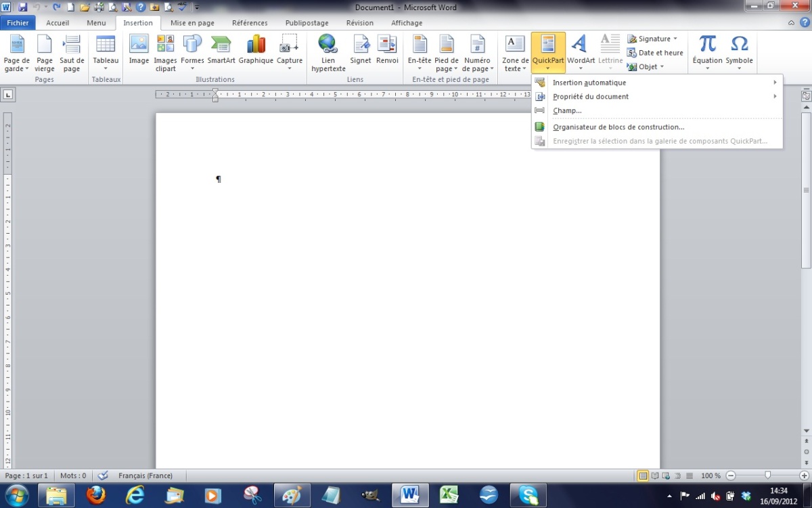This screenshot has width=812, height=508.
Task: Open Skype from the taskbar
Action: point(528,496)
